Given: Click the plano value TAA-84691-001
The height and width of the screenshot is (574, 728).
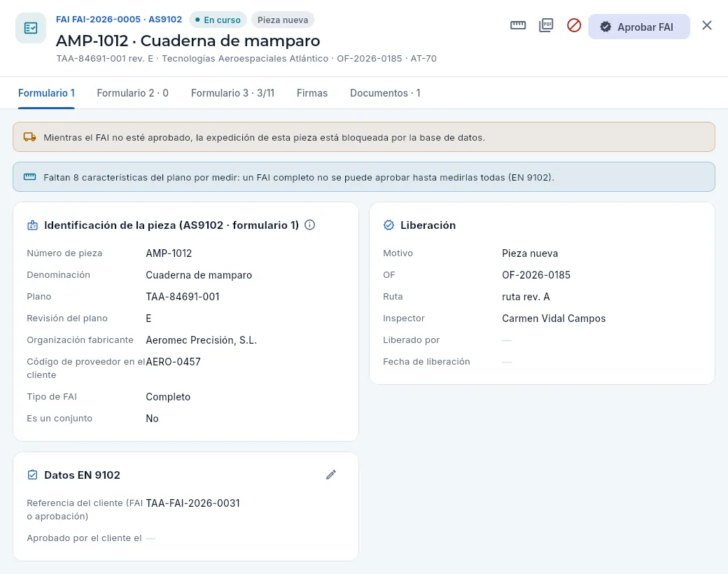Looking at the screenshot, I should [183, 296].
